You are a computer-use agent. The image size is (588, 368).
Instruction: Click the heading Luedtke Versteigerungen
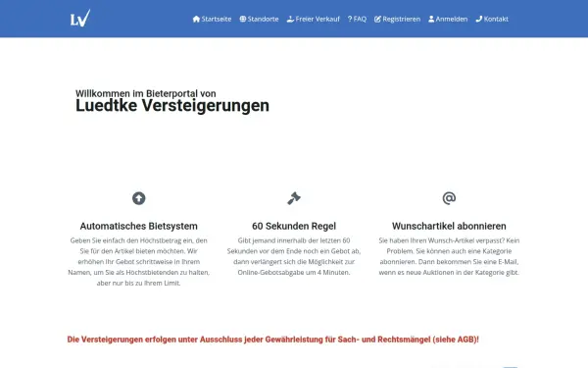click(172, 106)
